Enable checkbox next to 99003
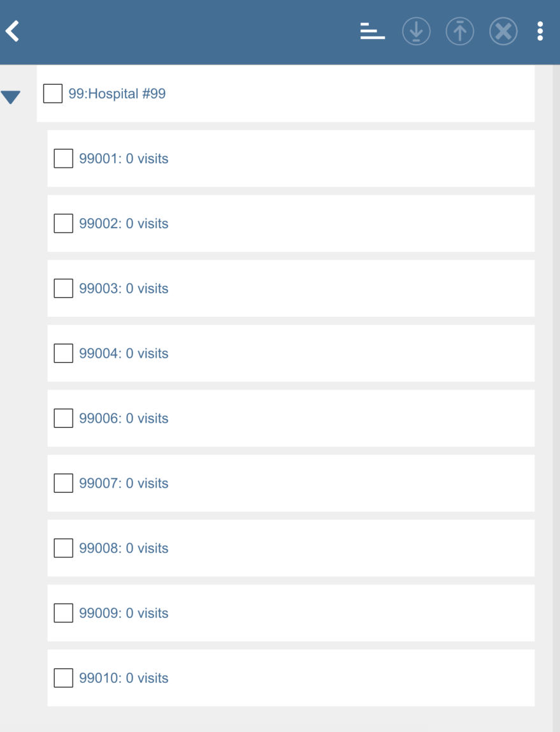 [64, 289]
